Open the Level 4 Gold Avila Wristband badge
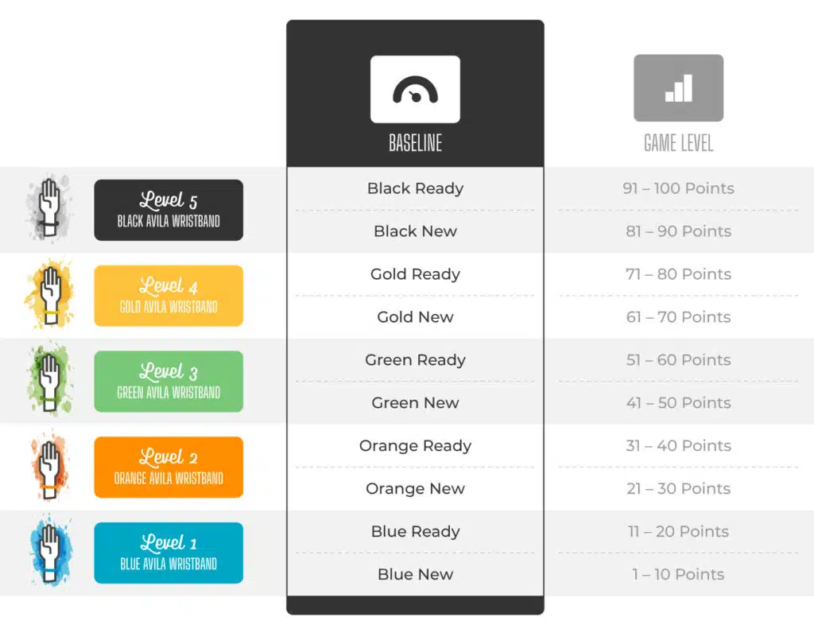The image size is (814, 644). (169, 296)
